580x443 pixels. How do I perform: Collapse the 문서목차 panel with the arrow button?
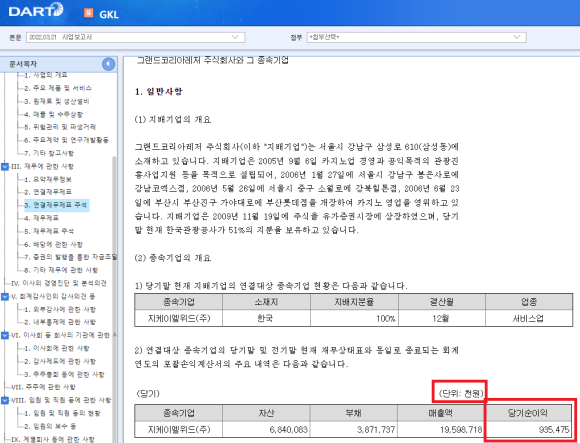(108, 64)
